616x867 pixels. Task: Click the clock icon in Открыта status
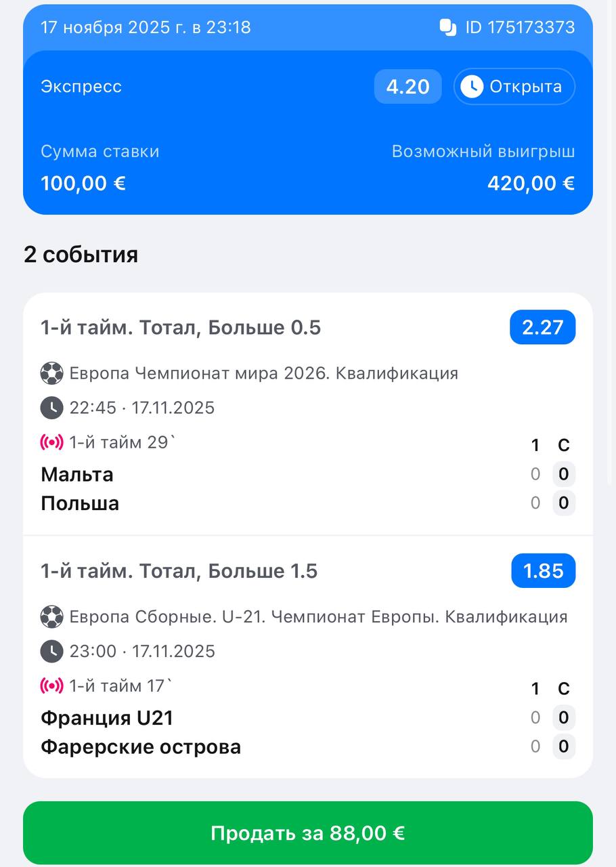coord(472,87)
